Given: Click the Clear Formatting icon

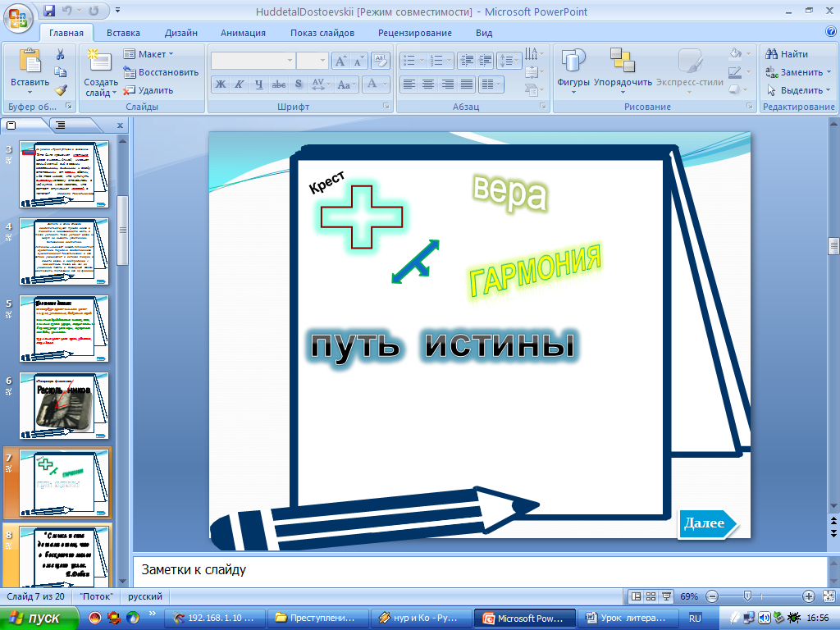Looking at the screenshot, I should [x=379, y=61].
